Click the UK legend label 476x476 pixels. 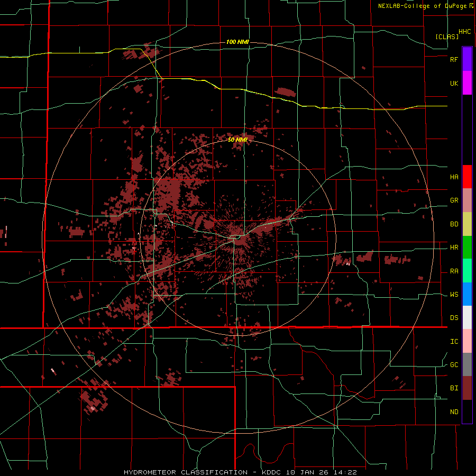point(454,83)
